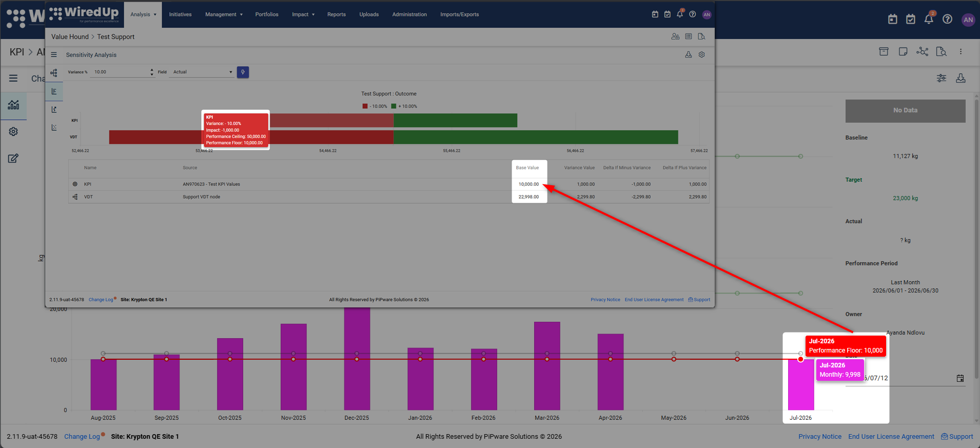This screenshot has height=448, width=980.
Task: Click the Sensitivity Analysis export icon
Action: [x=689, y=54]
